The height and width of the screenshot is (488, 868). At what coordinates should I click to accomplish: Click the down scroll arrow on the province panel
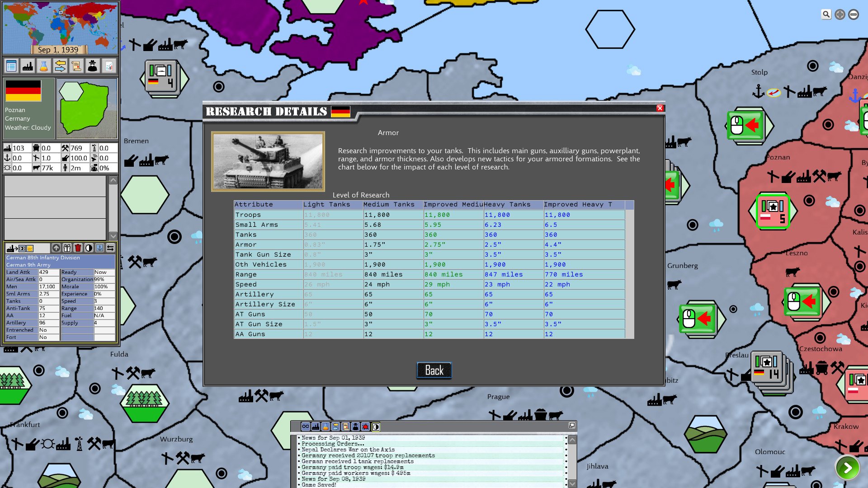[x=113, y=236]
